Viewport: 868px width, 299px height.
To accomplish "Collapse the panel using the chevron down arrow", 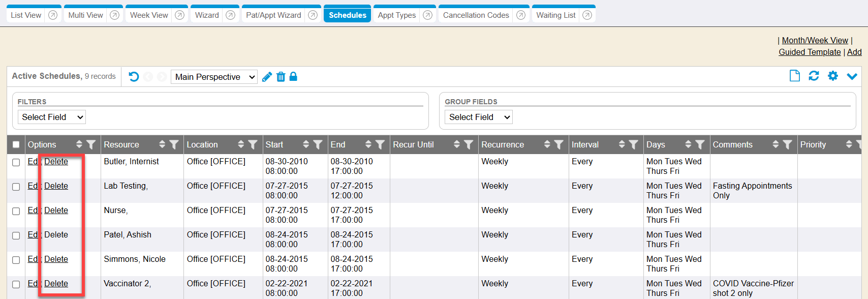I will [x=852, y=76].
